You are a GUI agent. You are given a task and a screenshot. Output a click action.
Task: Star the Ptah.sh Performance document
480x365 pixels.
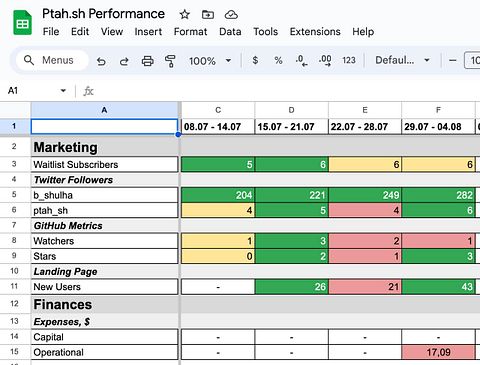pos(184,14)
